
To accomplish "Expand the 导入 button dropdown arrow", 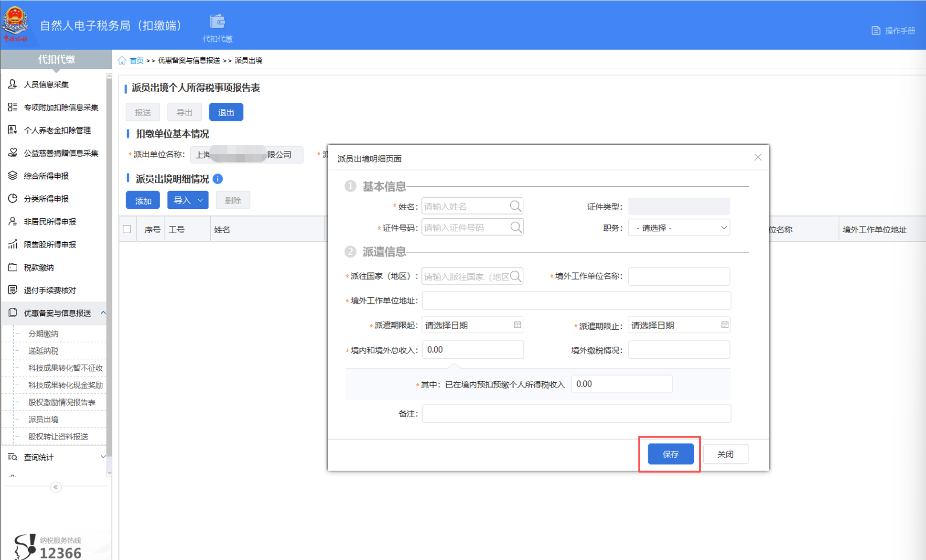I will 200,200.
